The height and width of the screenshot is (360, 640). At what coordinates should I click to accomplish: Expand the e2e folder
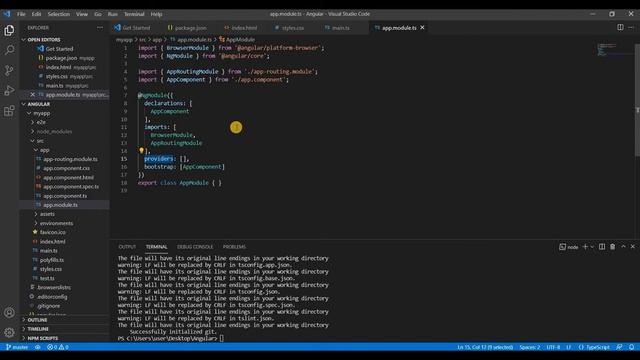tap(41, 122)
